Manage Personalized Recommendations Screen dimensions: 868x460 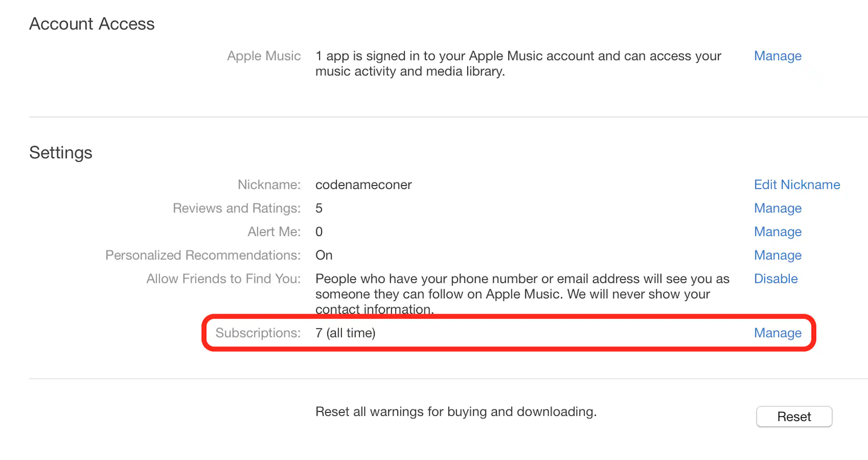[777, 255]
